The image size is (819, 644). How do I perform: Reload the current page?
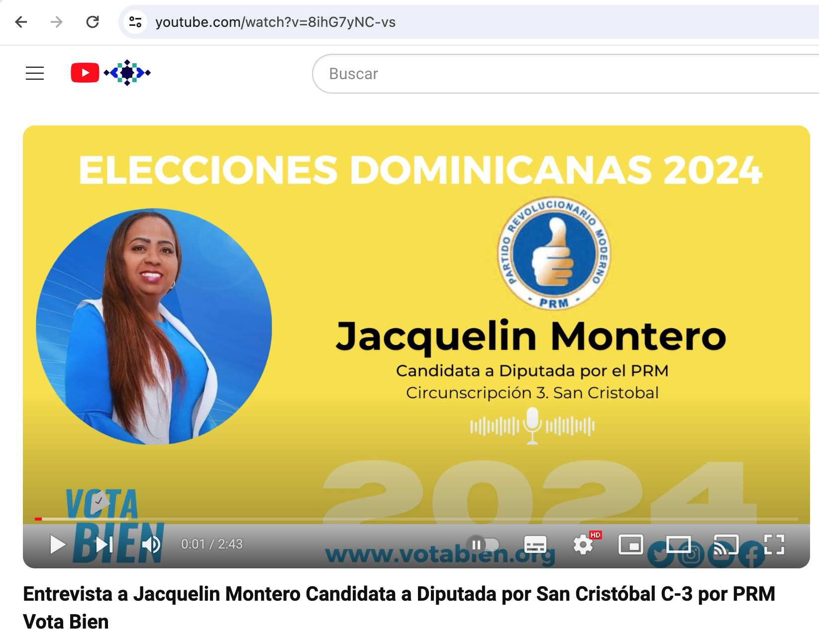[x=93, y=22]
